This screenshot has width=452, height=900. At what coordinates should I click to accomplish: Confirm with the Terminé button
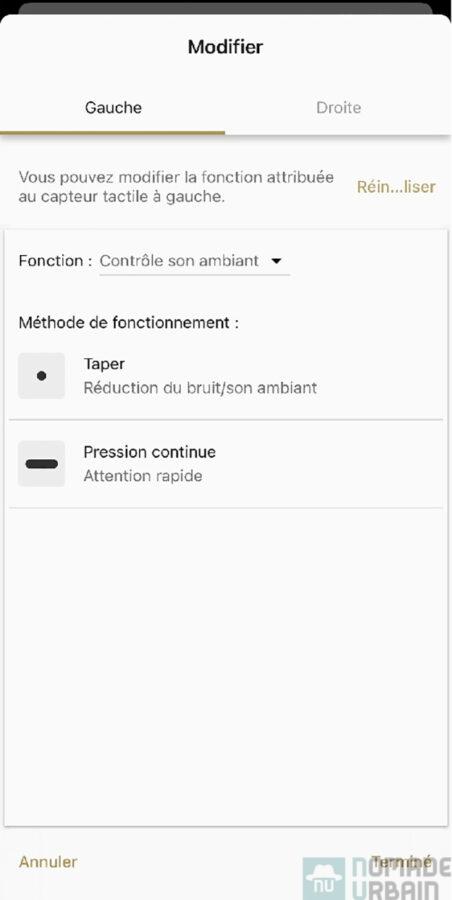click(x=401, y=861)
